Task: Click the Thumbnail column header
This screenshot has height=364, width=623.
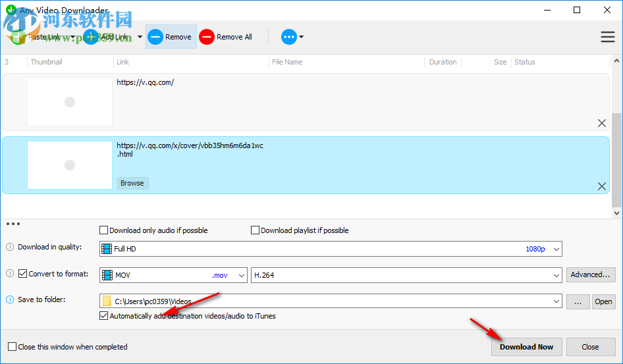Action: tap(47, 62)
